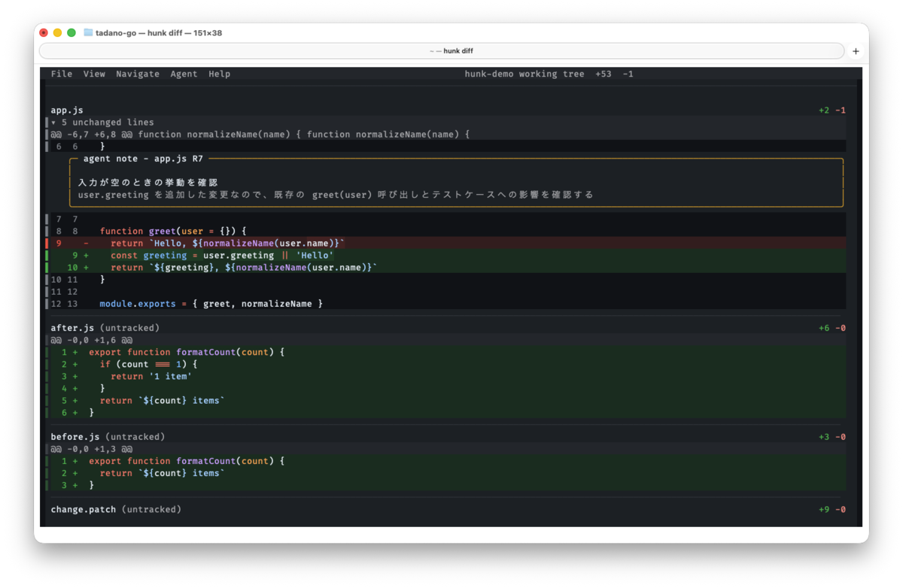
Task: Click before.js line return `${count} items`
Action: pyautogui.click(x=445, y=473)
